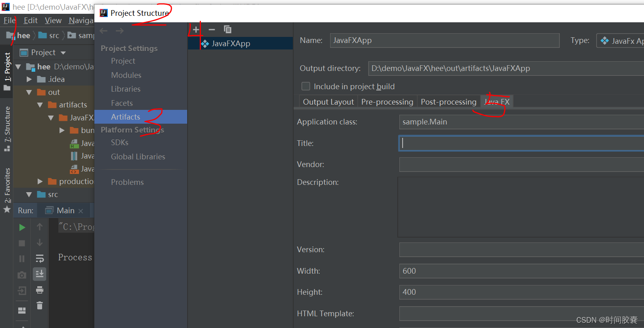Enable Include in project build checkbox
Image resolution: width=644 pixels, height=328 pixels.
pos(306,86)
